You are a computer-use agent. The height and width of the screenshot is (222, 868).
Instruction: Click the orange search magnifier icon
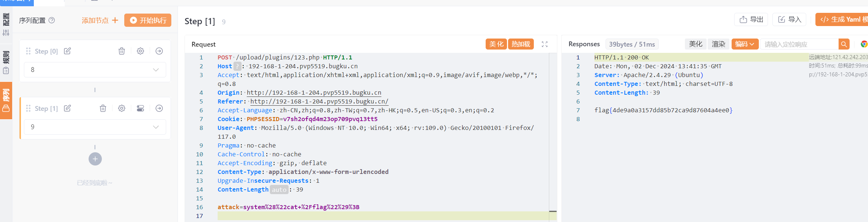click(844, 44)
